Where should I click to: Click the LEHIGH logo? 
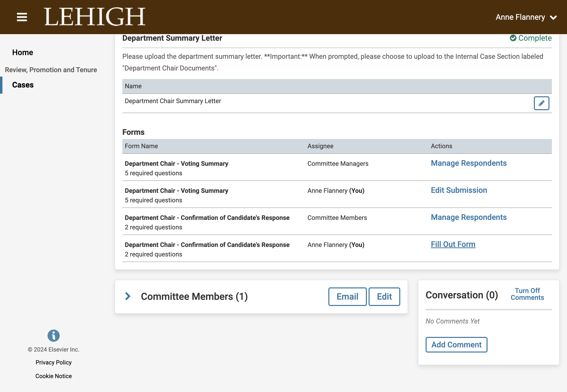coord(95,17)
